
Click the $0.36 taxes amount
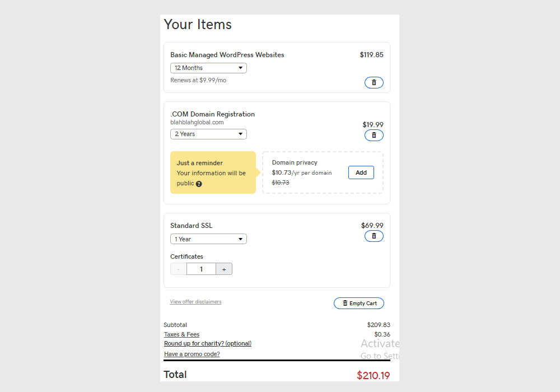(x=382, y=334)
